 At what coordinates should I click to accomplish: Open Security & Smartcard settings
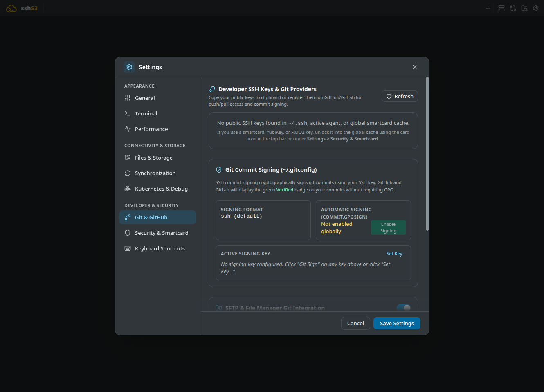click(157, 233)
